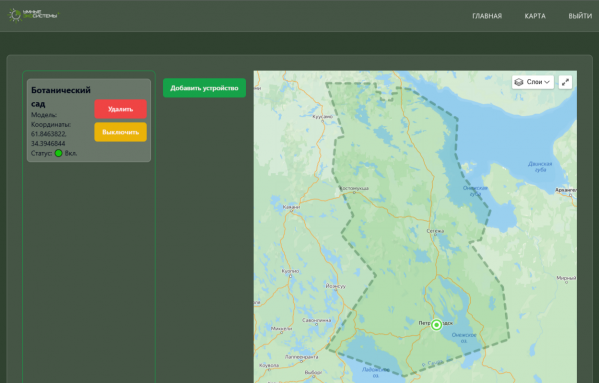
Task: Click the Двинская губа label on map
Action: point(540,166)
